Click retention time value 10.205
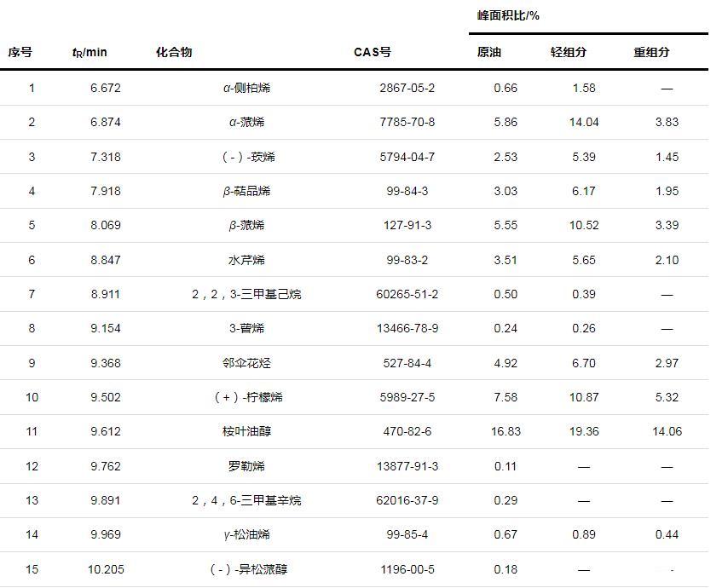 click(106, 569)
